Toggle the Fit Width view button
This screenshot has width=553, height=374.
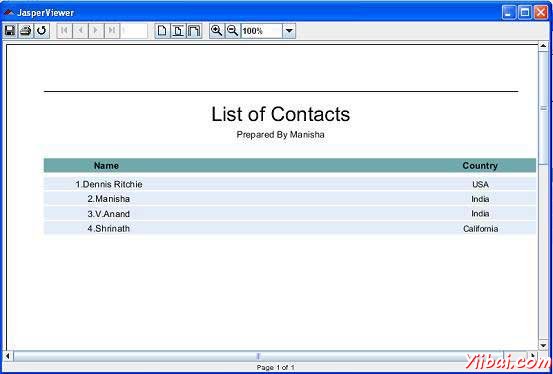coord(194,31)
